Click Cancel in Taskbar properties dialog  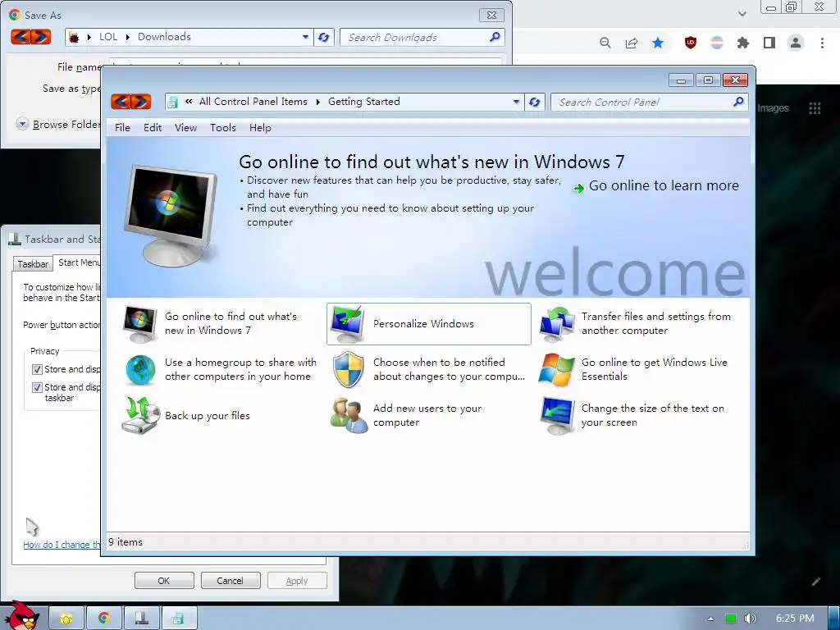(230, 581)
